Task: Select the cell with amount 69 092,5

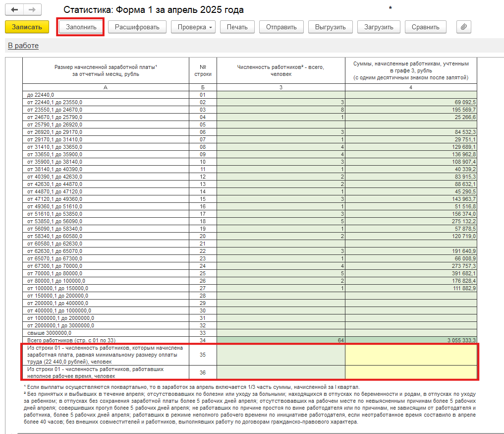Action: 411,102
